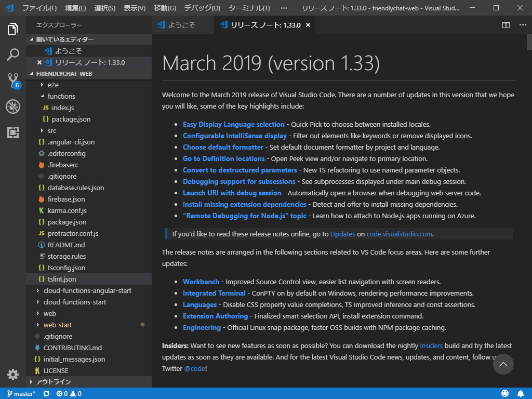
Task: Open CONTRIBUTING.md file
Action: pyautogui.click(x=89, y=348)
